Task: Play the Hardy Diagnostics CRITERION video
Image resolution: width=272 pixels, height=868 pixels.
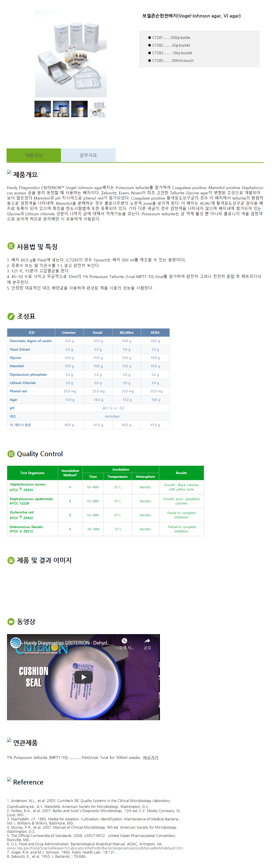Action: point(83,677)
